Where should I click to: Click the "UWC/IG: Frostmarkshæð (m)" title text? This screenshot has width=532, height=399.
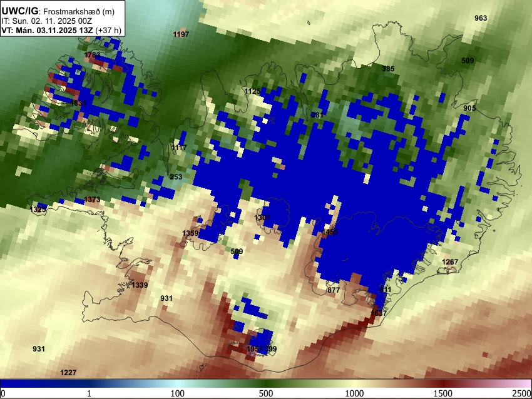pos(58,11)
